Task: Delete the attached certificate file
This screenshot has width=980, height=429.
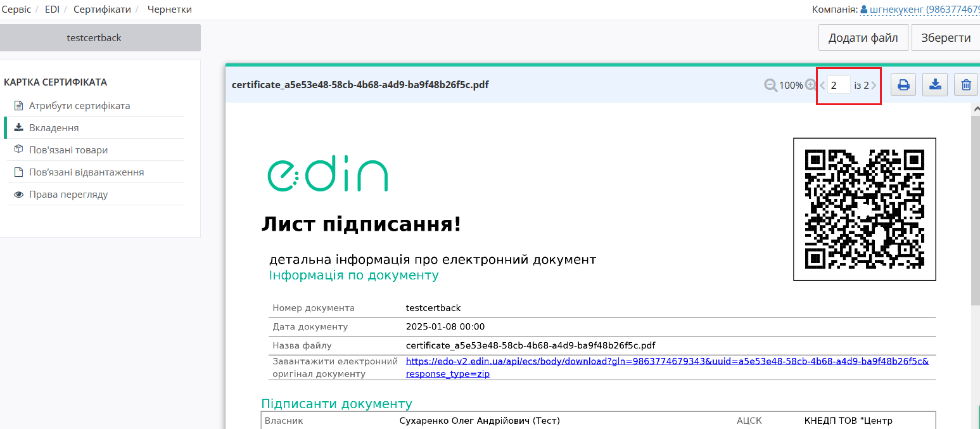Action: click(966, 85)
